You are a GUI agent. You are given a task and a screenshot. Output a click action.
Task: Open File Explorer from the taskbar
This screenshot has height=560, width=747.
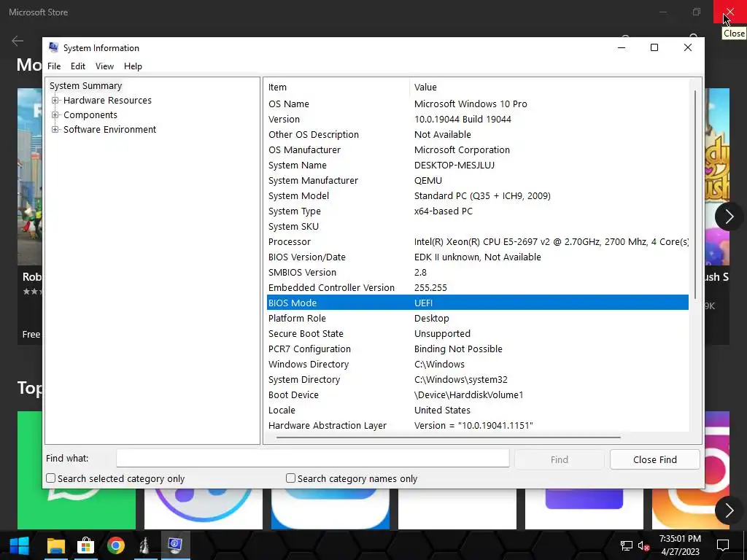pos(55,545)
